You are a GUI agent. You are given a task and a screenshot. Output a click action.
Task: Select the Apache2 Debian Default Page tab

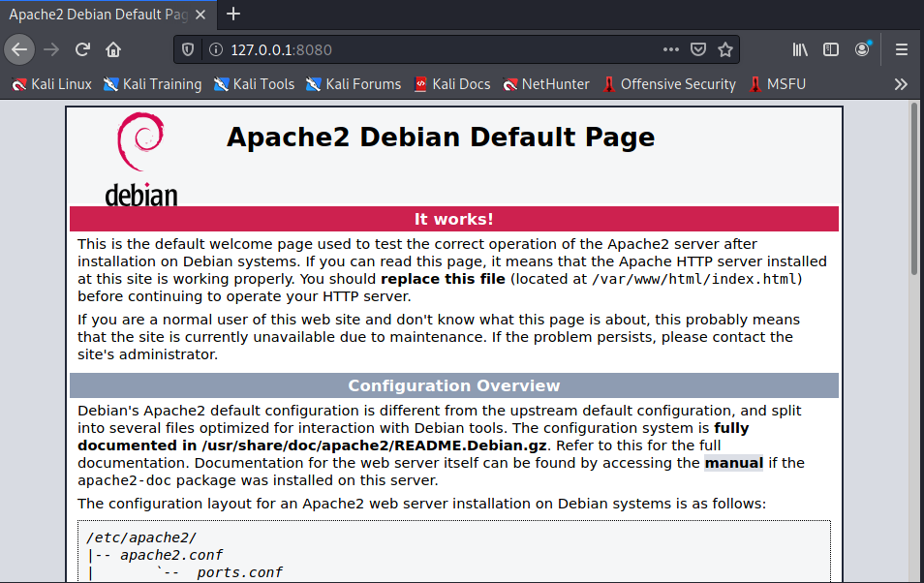point(108,15)
